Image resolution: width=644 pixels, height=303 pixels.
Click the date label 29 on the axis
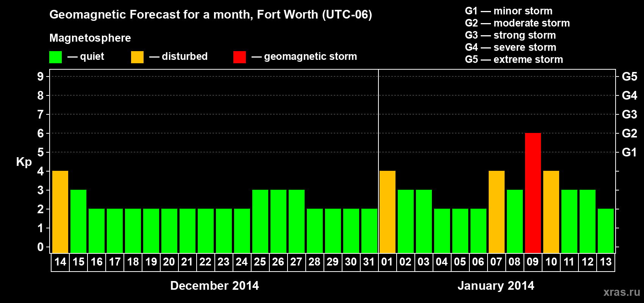pyautogui.click(x=333, y=262)
